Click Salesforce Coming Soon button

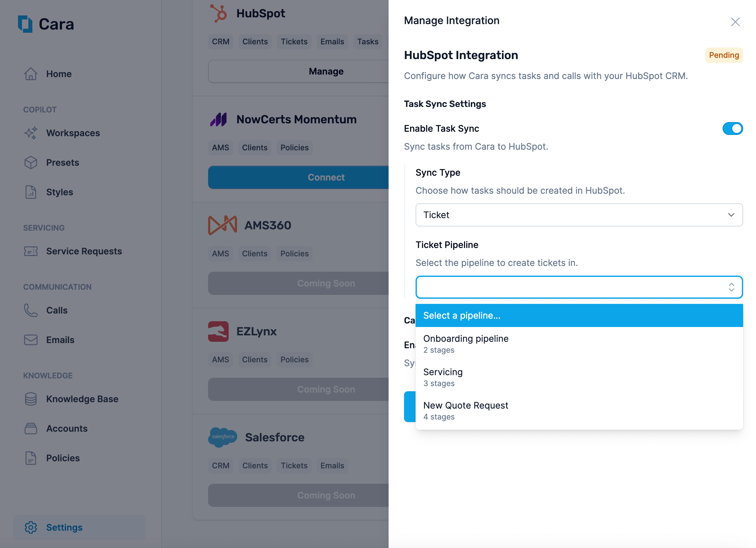pos(298,495)
